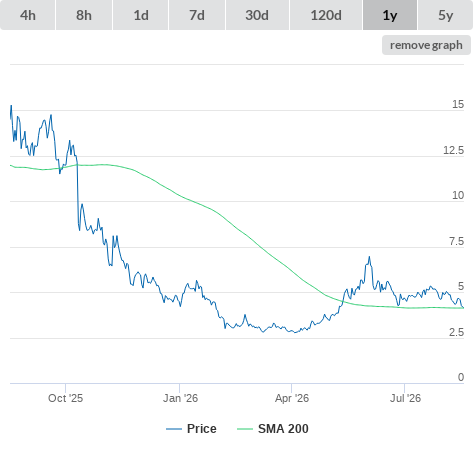This screenshot has width=474, height=455.
Task: Select the 4h time range tab
Action: pos(28,15)
